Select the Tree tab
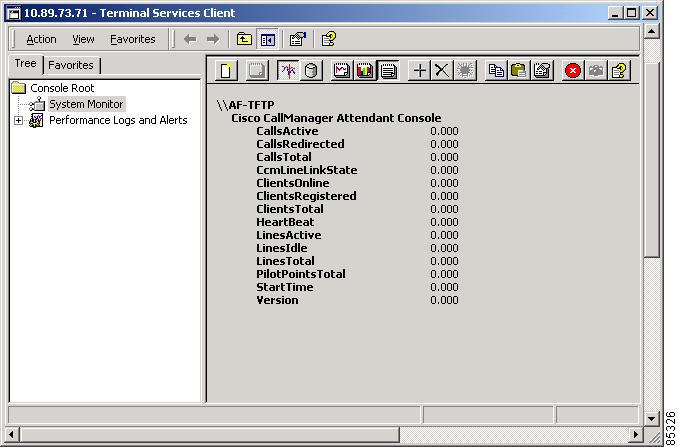 [26, 64]
